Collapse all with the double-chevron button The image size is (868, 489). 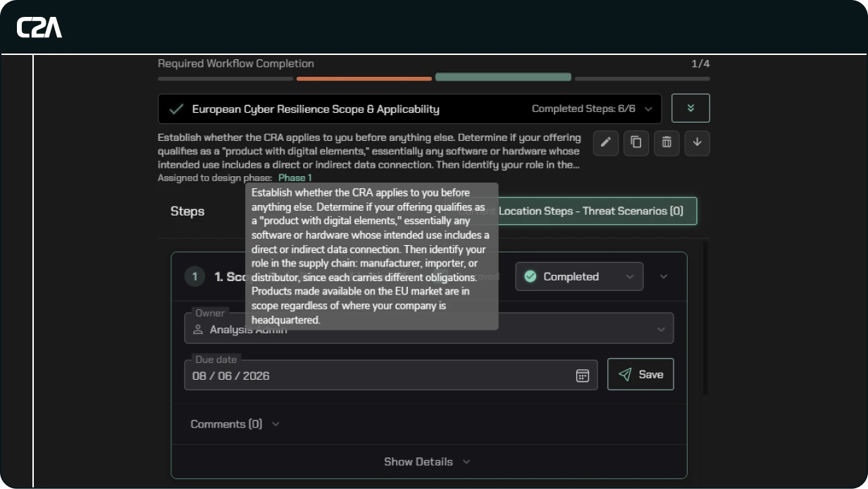click(x=690, y=109)
